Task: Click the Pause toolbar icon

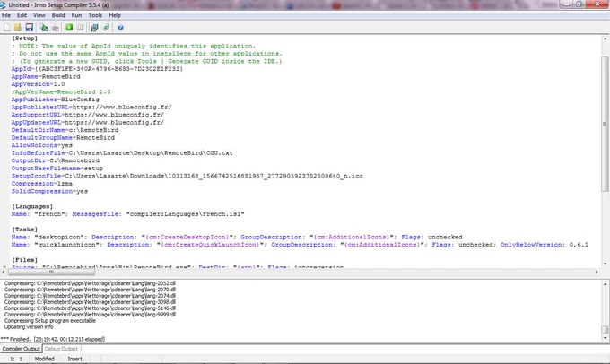Action: coord(80,27)
